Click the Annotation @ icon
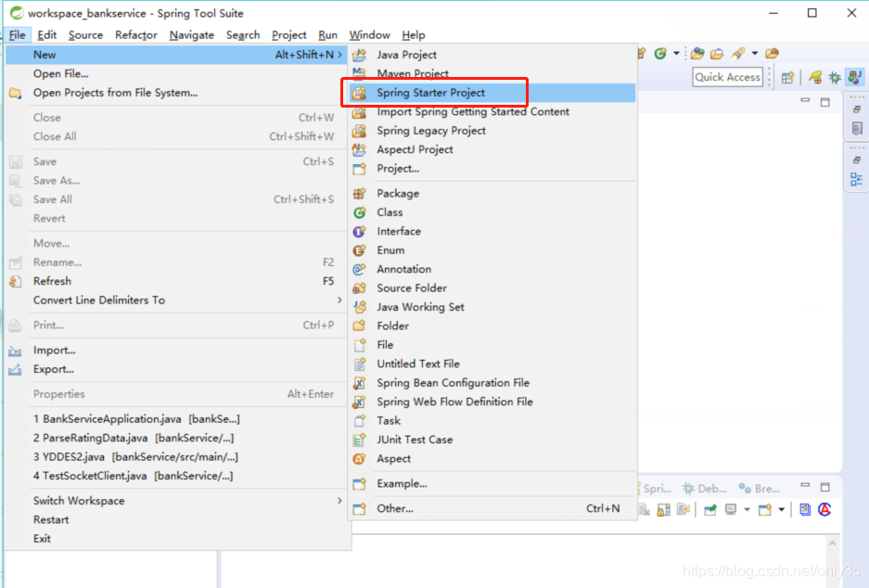869x588 pixels. [359, 269]
